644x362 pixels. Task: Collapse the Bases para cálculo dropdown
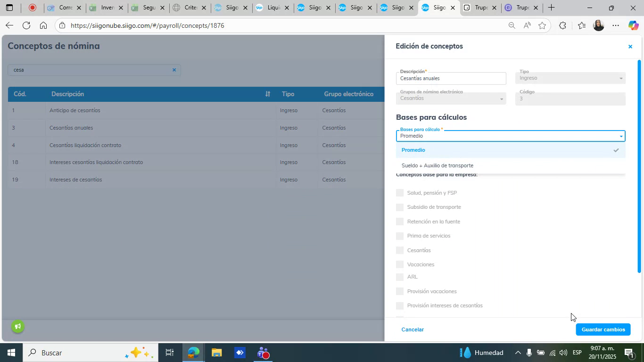(621, 136)
